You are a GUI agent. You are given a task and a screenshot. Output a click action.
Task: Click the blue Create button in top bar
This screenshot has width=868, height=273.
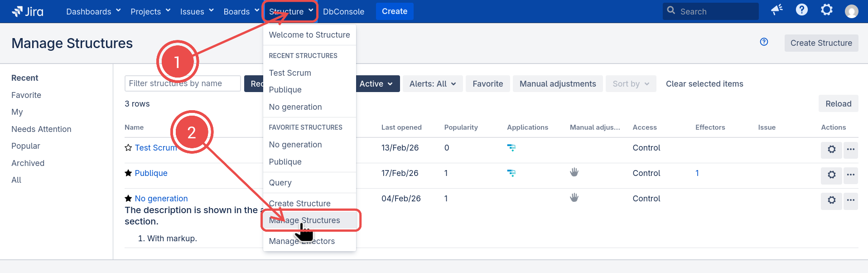pos(395,11)
